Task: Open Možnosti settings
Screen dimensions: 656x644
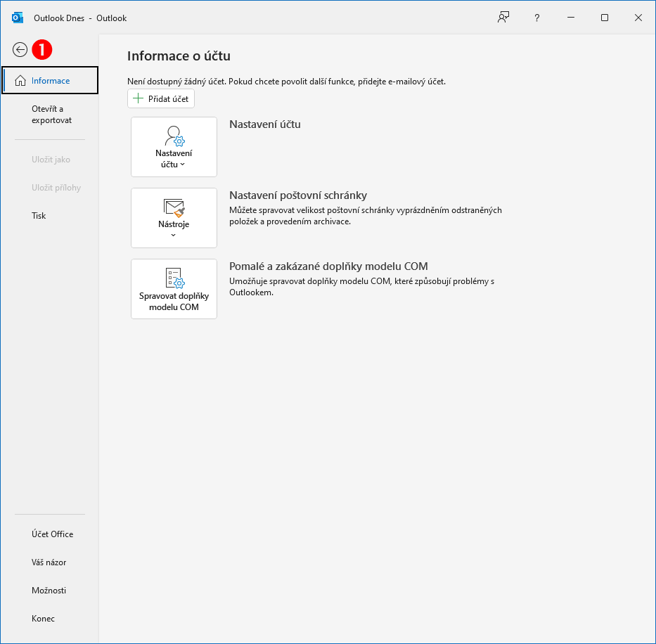Action: [49, 590]
